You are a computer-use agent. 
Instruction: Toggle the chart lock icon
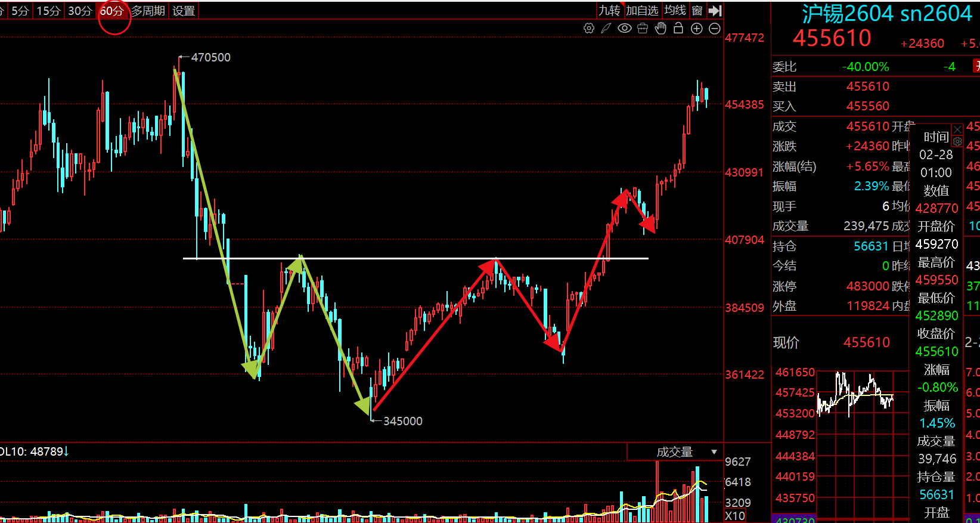coord(678,28)
